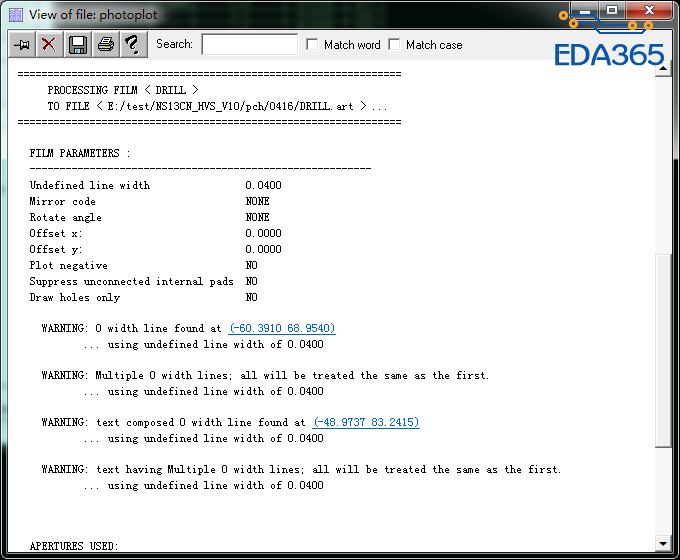Click the vertical scrollbar thumb
Image resolution: width=680 pixels, height=560 pixels.
663,351
